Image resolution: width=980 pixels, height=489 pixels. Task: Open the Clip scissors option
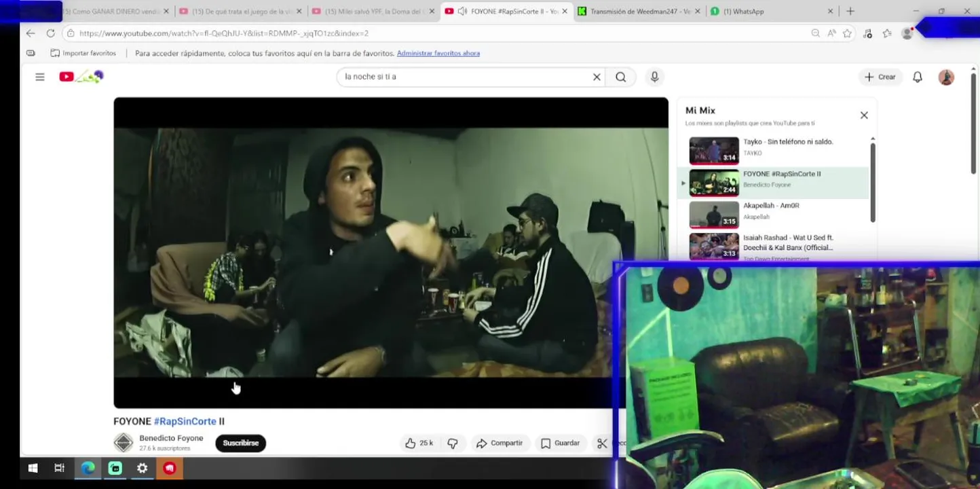pyautogui.click(x=602, y=443)
